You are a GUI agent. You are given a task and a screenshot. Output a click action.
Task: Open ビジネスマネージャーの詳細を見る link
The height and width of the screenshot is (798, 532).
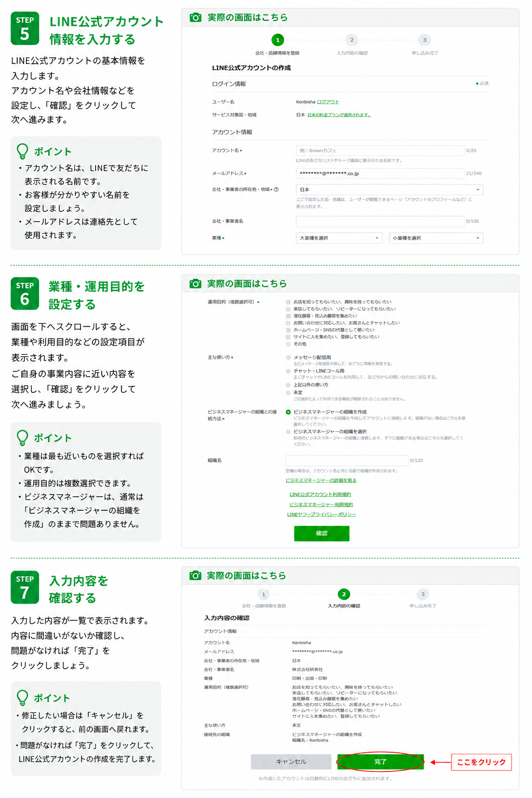[x=321, y=481]
